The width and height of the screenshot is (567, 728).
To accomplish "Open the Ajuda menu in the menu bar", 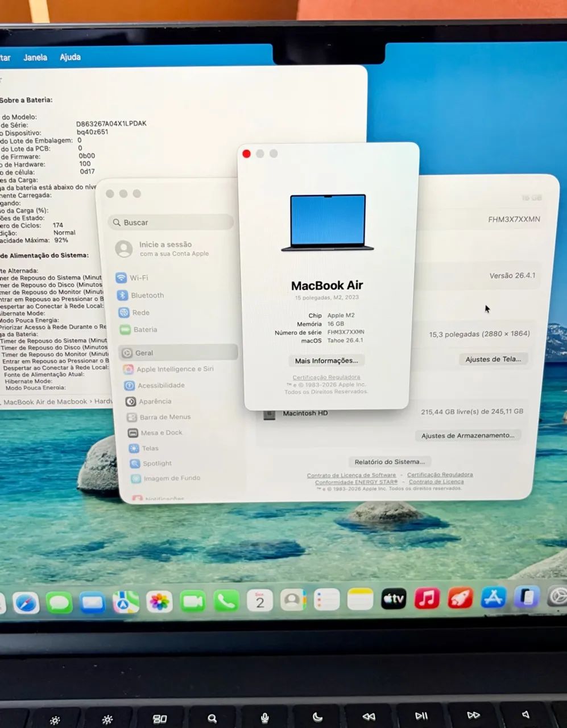I will (71, 57).
